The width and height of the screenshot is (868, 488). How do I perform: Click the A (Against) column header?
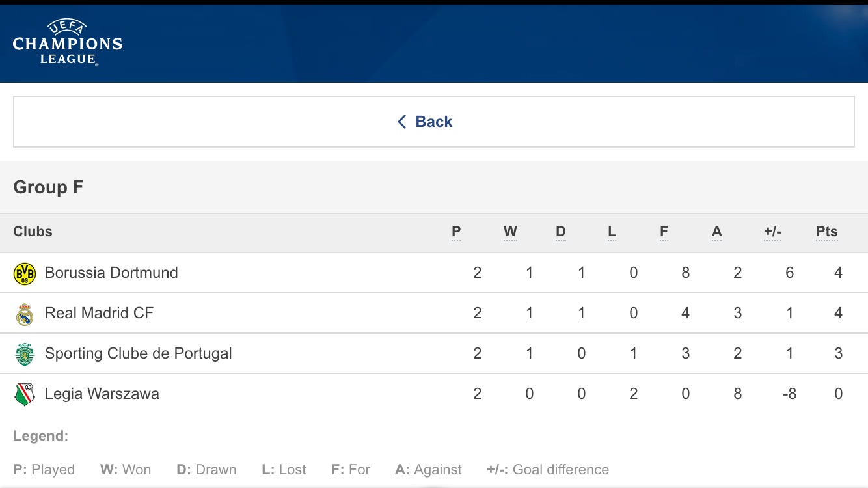717,232
